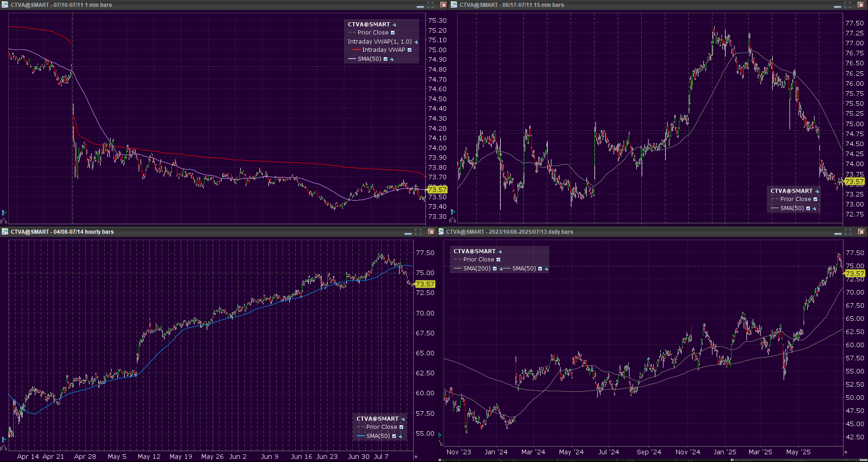Click the vertical price-scale adjust icon in 1 min chart
The height and width of the screenshot is (462, 868).
click(4, 212)
